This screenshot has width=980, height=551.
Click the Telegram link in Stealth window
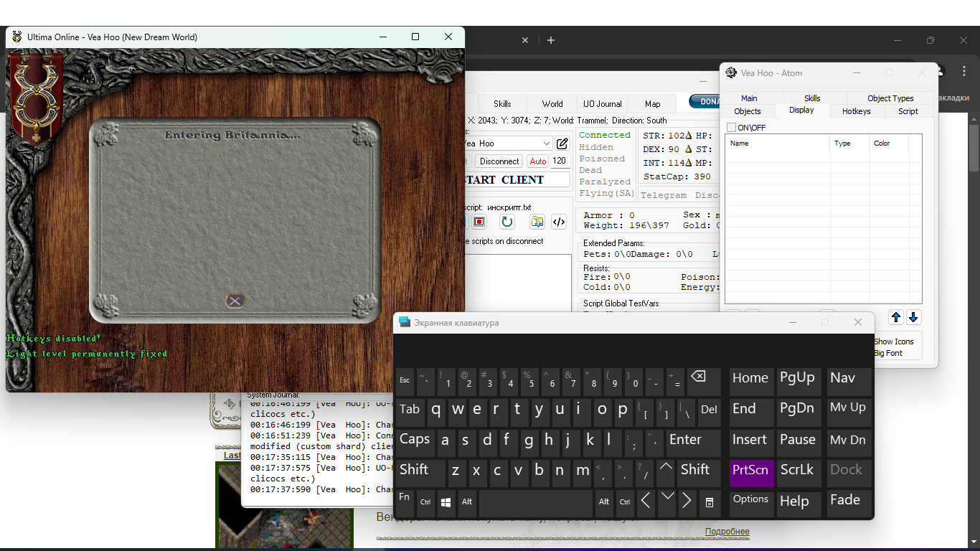click(x=663, y=195)
